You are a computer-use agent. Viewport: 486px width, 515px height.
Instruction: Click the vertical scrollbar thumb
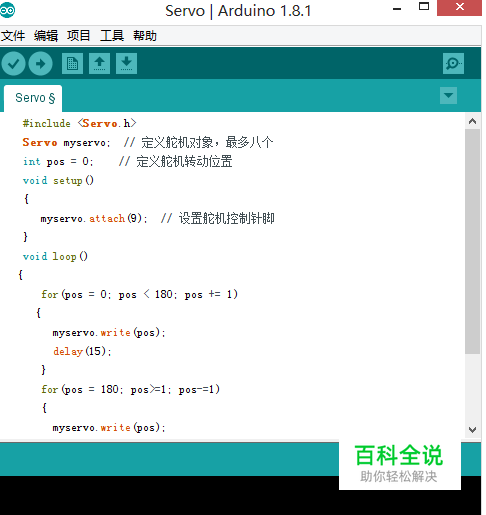(x=472, y=242)
